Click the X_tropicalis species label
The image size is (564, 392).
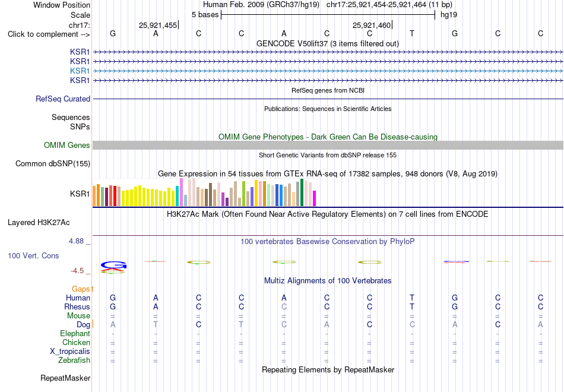pyautogui.click(x=70, y=352)
